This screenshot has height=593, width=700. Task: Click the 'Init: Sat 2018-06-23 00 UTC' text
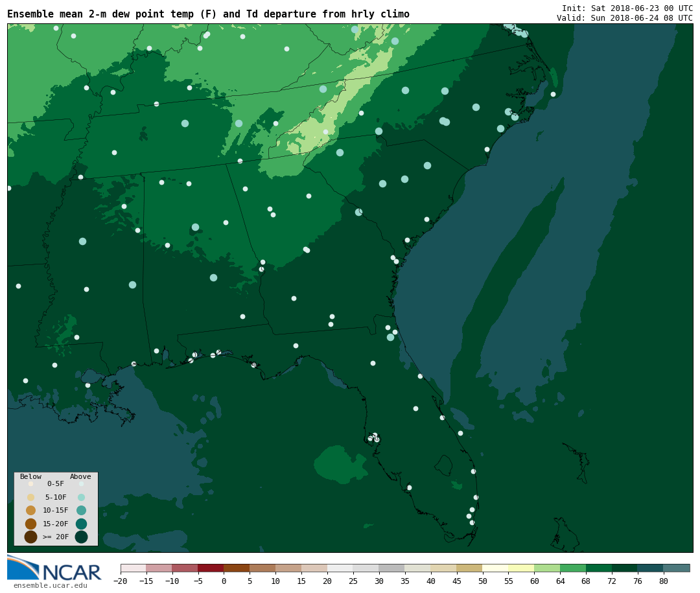[627, 8]
